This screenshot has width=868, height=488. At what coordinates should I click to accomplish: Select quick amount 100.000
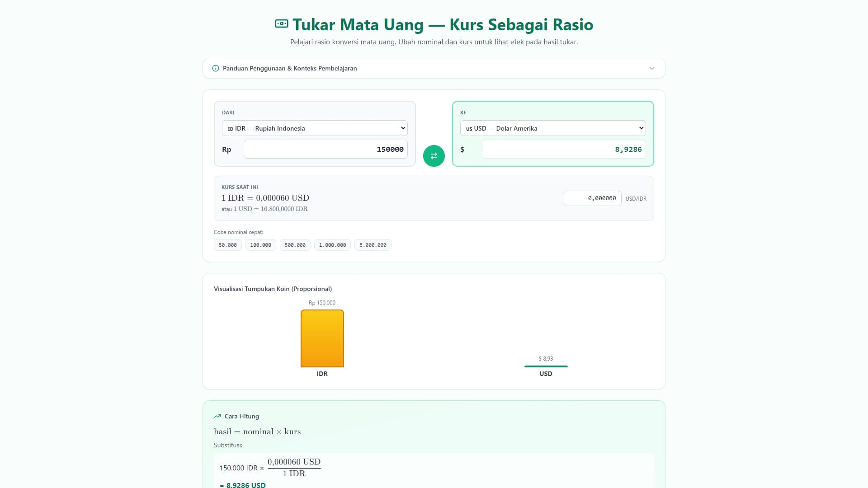click(x=261, y=245)
